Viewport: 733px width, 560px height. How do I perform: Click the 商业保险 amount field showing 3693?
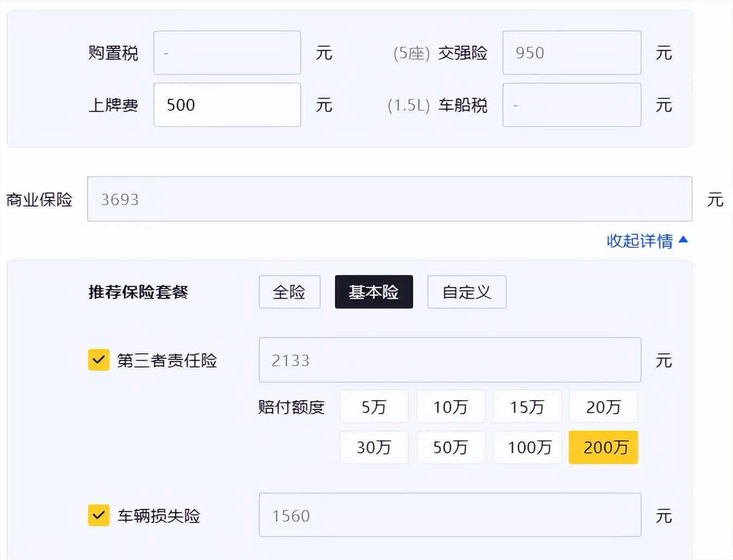(x=389, y=200)
